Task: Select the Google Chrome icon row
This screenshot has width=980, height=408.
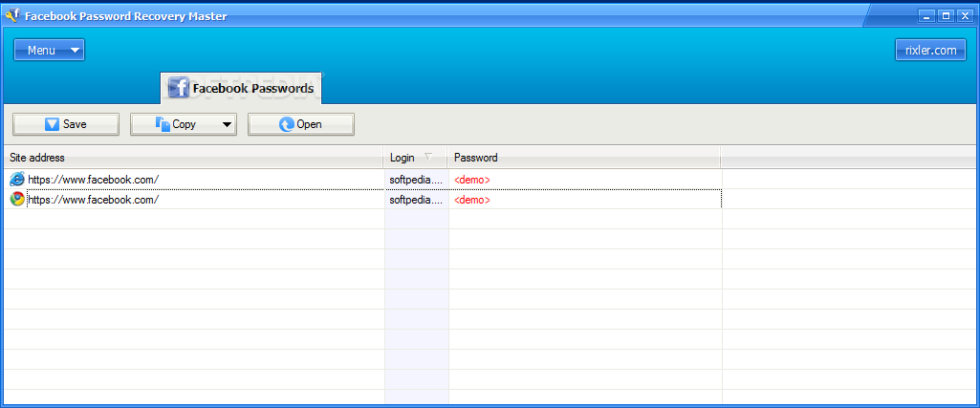Action: (x=17, y=200)
